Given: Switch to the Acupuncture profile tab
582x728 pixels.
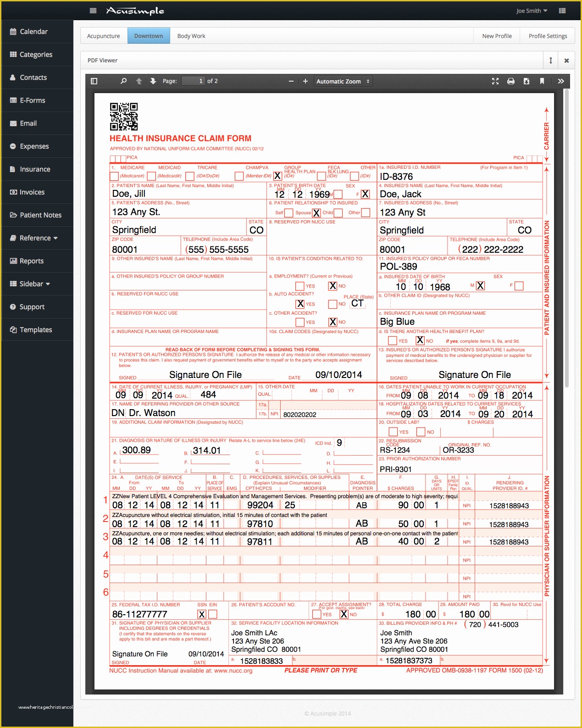Looking at the screenshot, I should (x=104, y=36).
